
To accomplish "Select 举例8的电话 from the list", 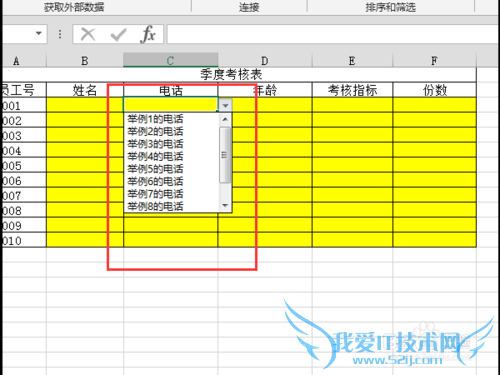I will (155, 206).
